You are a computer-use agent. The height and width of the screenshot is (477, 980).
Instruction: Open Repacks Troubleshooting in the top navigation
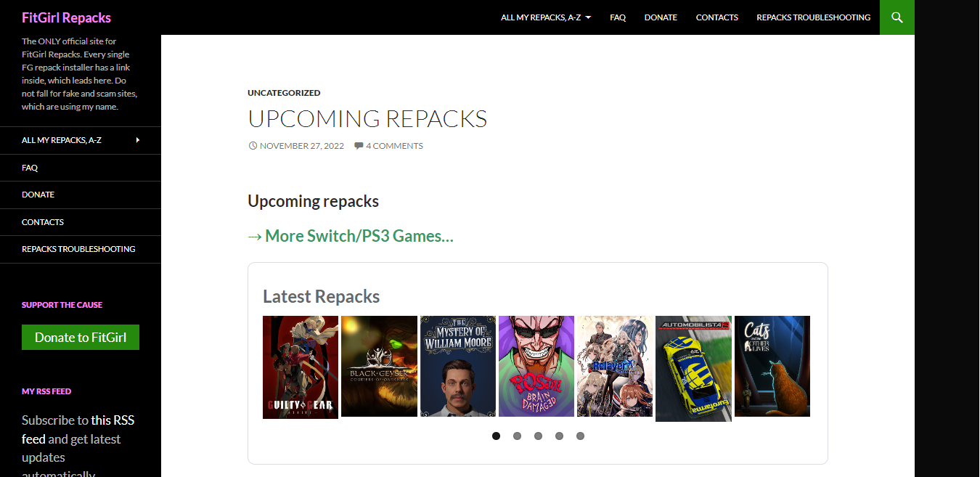(814, 17)
